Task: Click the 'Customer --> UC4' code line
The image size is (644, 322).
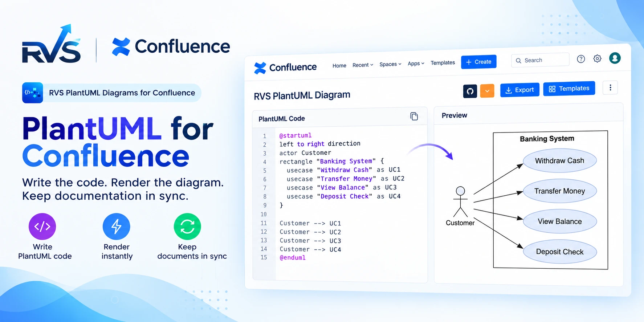Action: pos(310,249)
